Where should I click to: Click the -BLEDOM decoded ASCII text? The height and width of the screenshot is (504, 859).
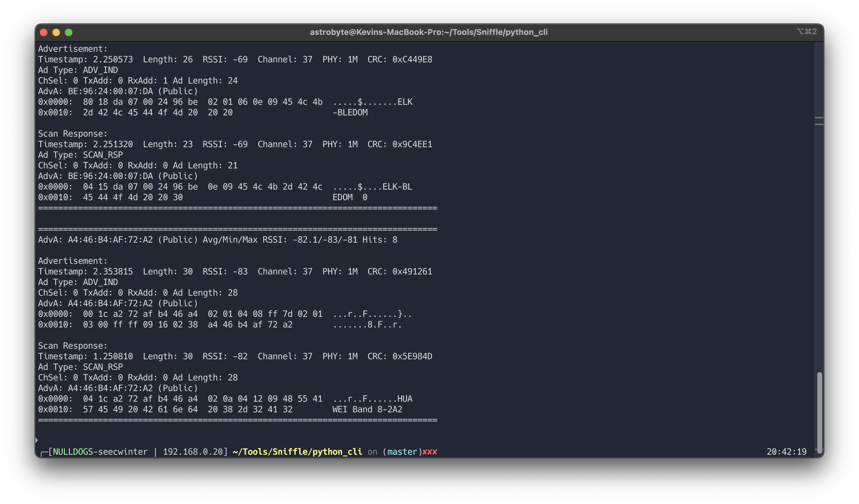350,113
